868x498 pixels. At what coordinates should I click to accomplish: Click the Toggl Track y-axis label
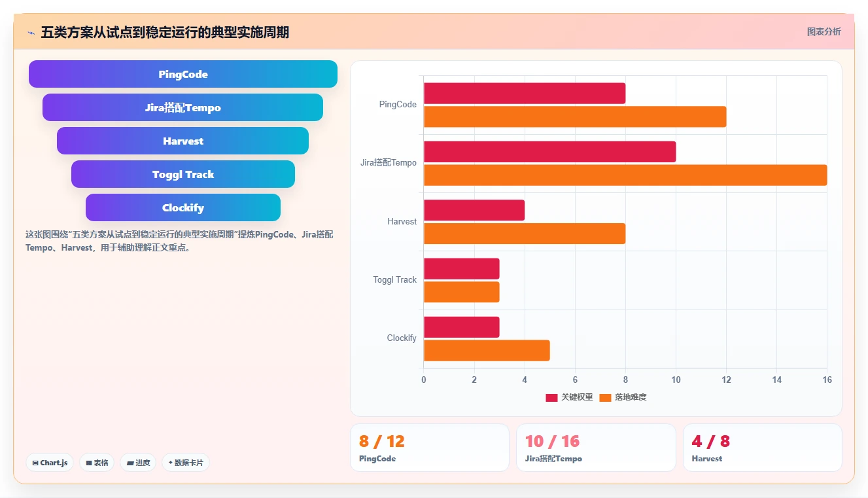click(395, 280)
